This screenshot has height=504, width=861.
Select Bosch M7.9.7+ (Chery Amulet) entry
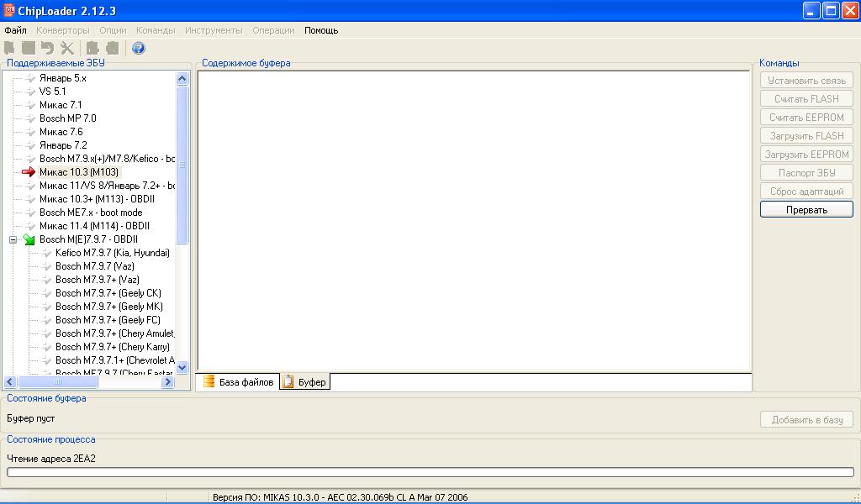(x=114, y=333)
